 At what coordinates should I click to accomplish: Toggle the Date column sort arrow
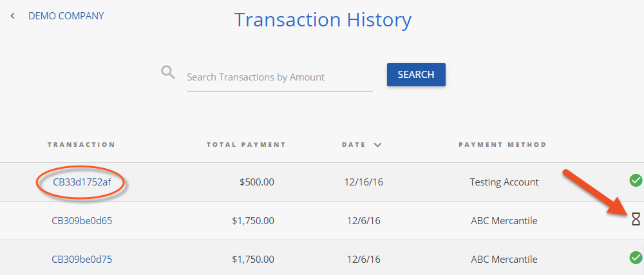tap(377, 145)
